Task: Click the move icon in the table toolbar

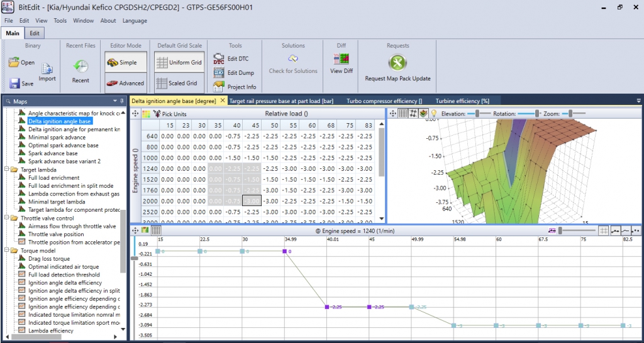Action: coord(136,114)
